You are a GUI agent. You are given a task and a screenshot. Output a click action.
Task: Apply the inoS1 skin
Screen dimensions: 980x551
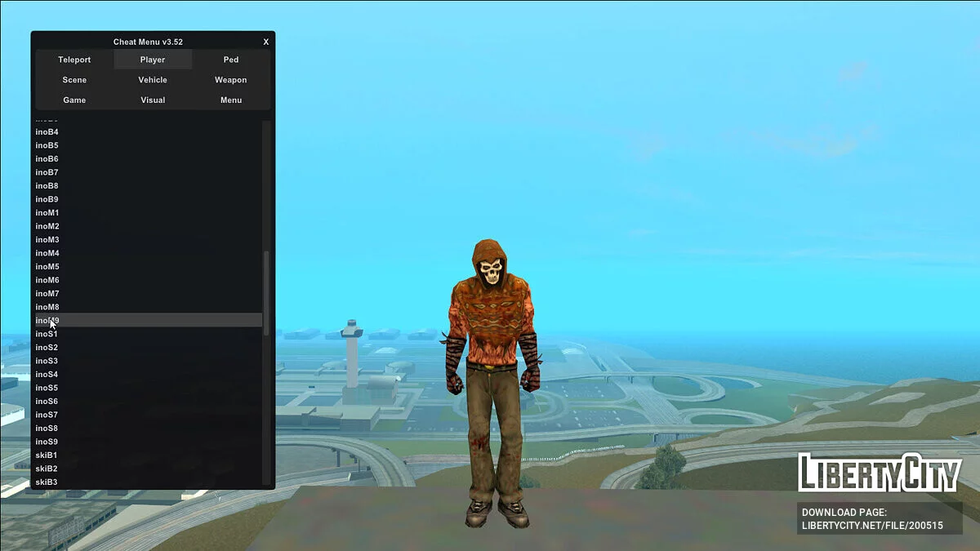point(47,334)
